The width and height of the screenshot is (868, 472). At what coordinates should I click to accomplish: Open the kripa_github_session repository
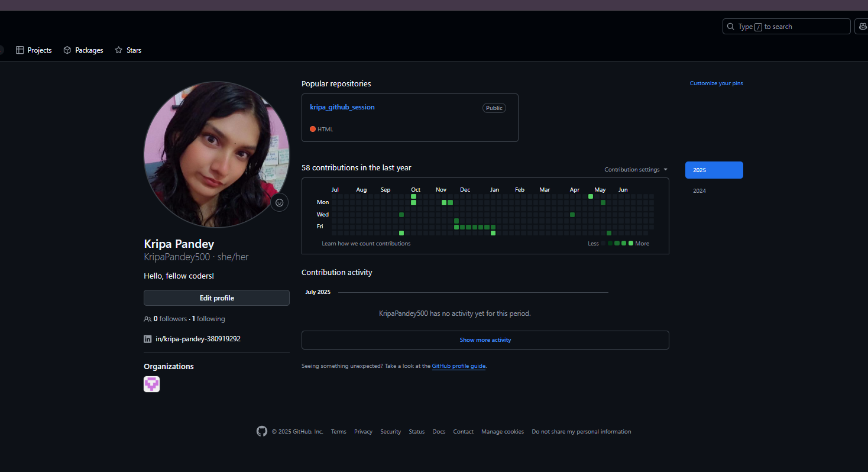point(342,107)
